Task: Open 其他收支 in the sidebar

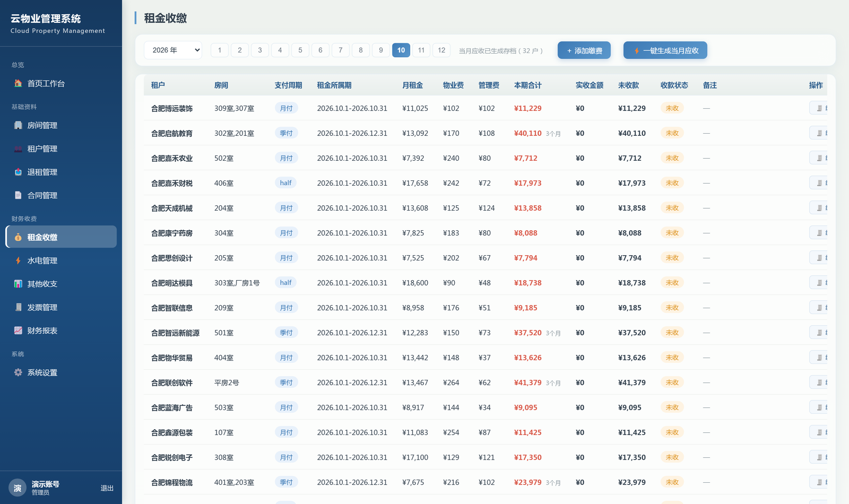Action: click(x=61, y=284)
